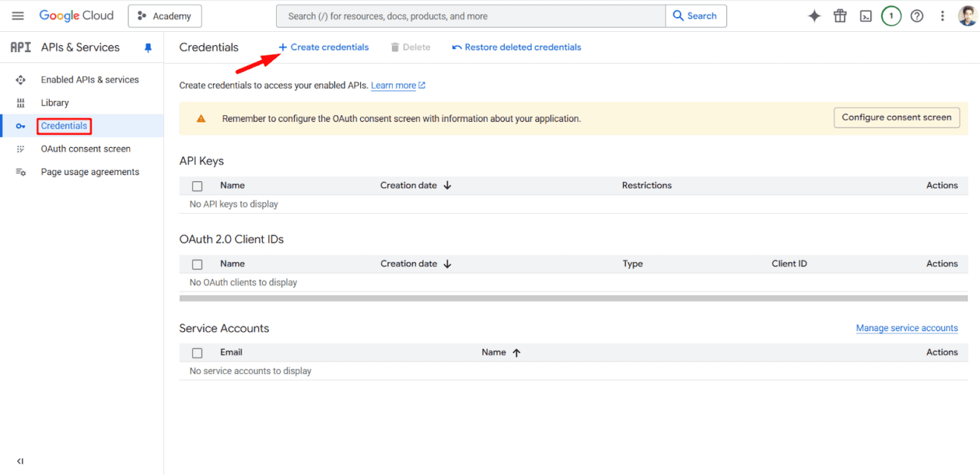This screenshot has height=475, width=980.
Task: Click Configure consent screen button
Action: click(x=897, y=117)
